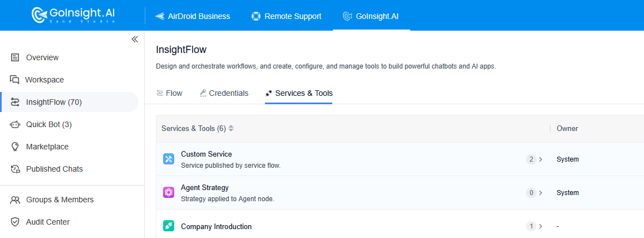Click the Services & Tools (6) column header

point(194,129)
